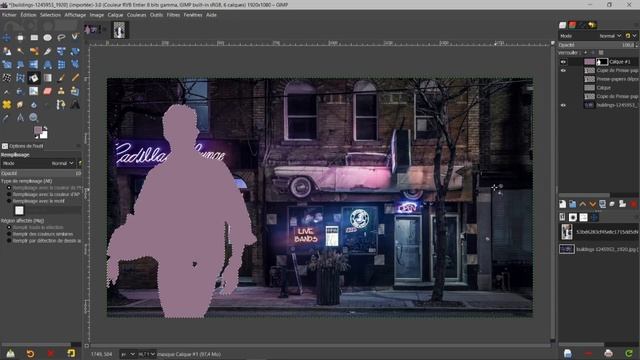Click the pattern preview swatch

click(x=19, y=210)
